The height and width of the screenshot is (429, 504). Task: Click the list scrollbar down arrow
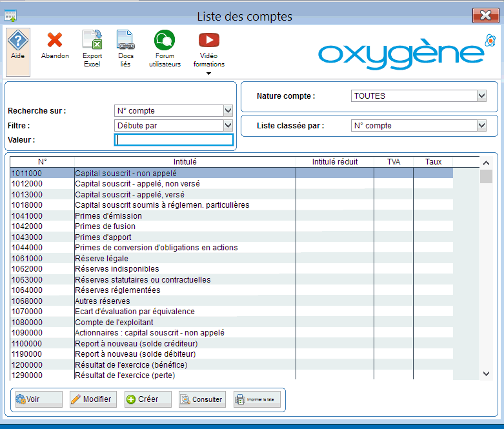point(487,374)
